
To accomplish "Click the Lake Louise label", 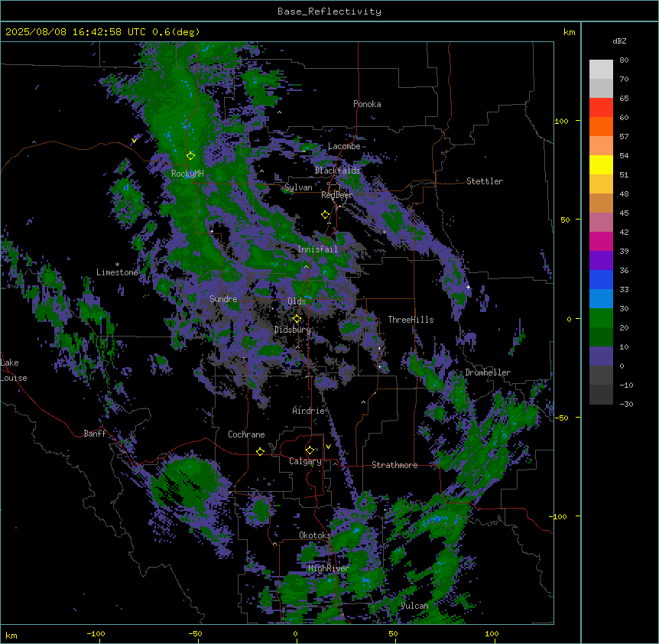I will pos(14,370).
